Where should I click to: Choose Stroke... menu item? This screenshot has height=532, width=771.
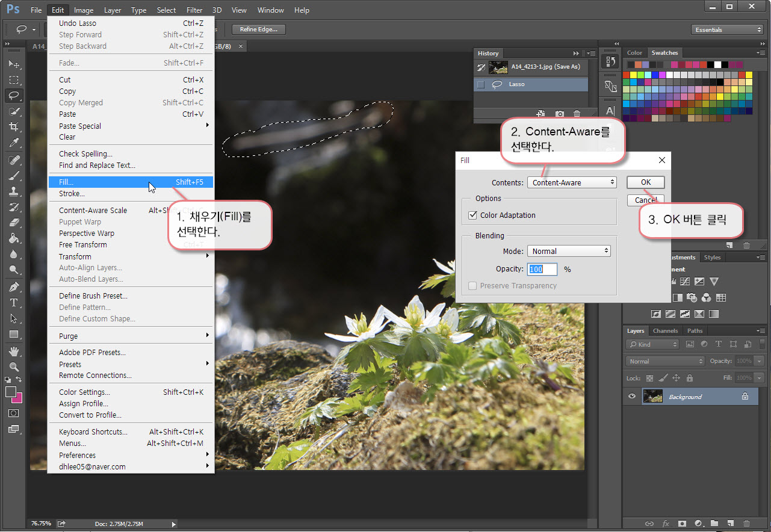click(131, 194)
